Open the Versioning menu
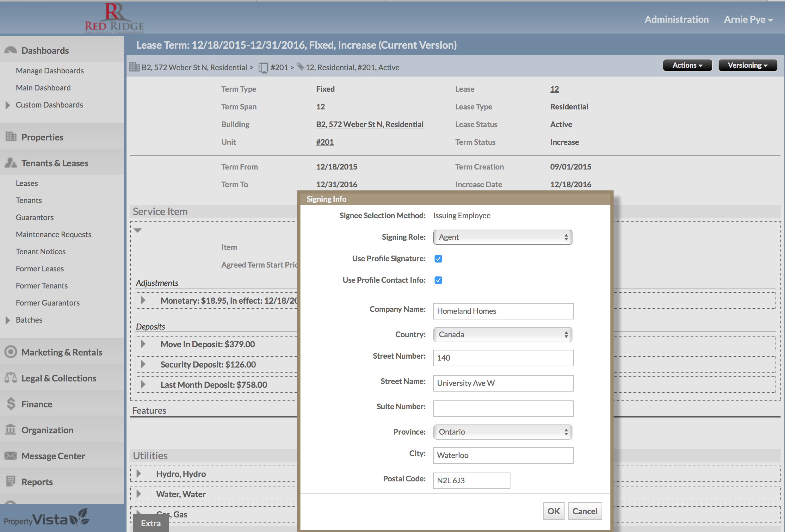Screen dimensions: 785x532 tap(747, 65)
